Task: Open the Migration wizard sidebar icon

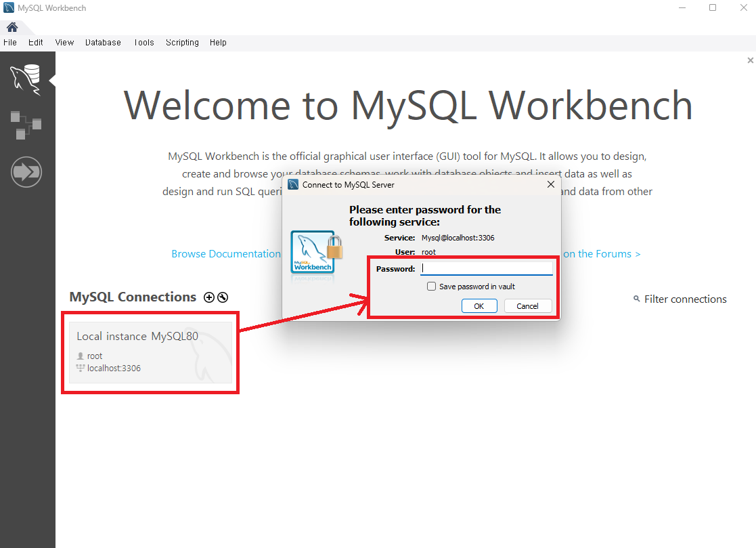Action: 26,172
